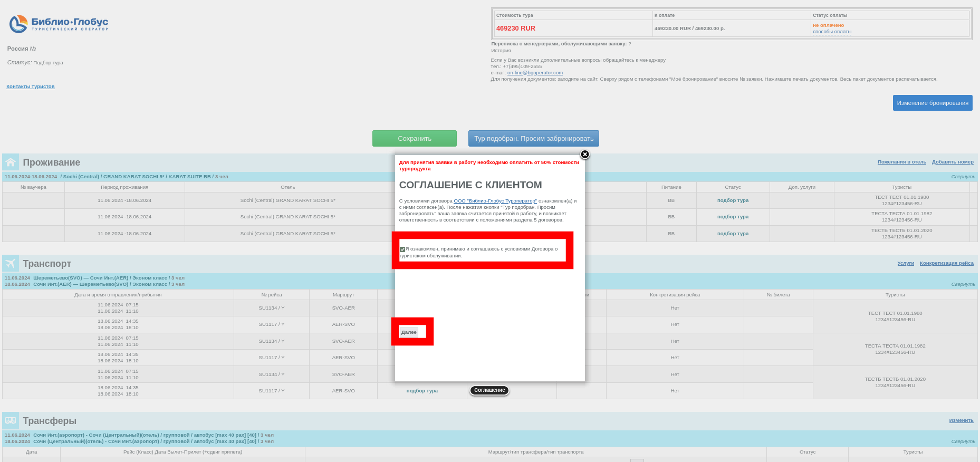Screen dimensions: 980x462
Task: Click the ООО "Библио-Глобус Туроператор" contract link
Action: tap(495, 201)
